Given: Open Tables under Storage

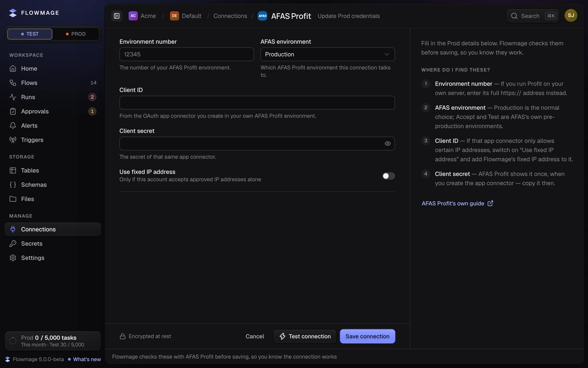Looking at the screenshot, I should click(53, 170).
